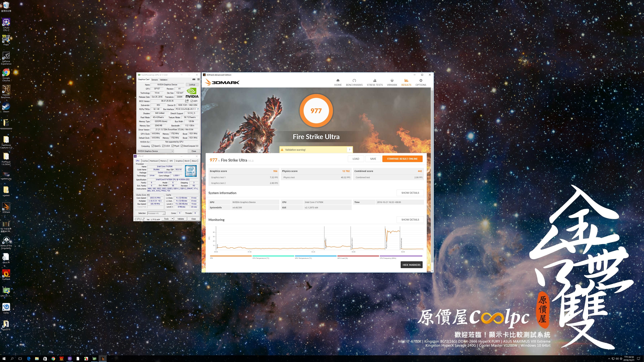Open the STRESS TESTS section
The image size is (644, 362).
[x=374, y=82]
